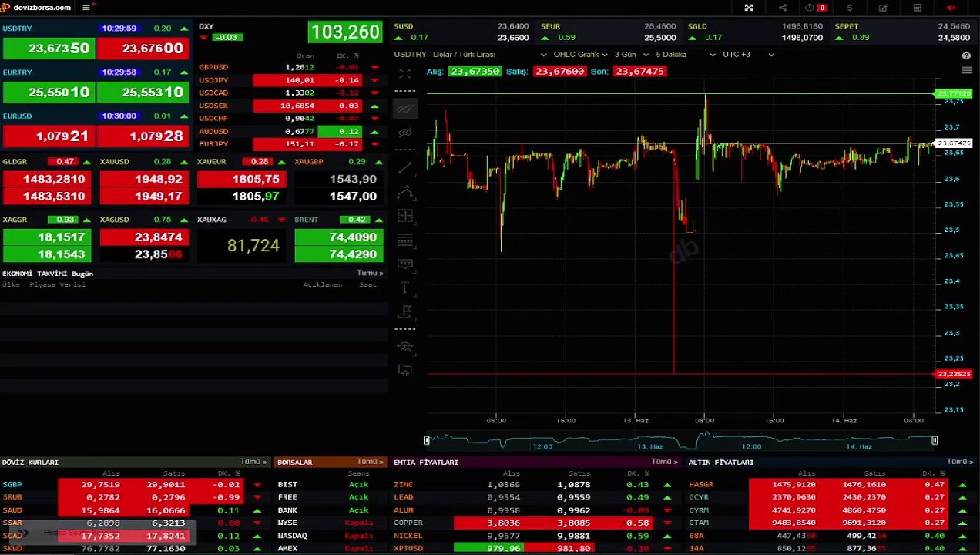Select the price label marker tool
The width and height of the screenshot is (980, 555).
tap(405, 288)
